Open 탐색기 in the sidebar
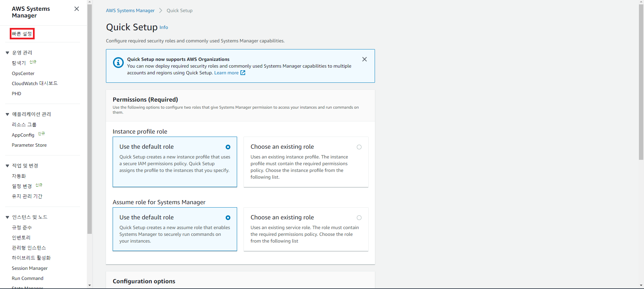The height and width of the screenshot is (289, 644). 19,63
